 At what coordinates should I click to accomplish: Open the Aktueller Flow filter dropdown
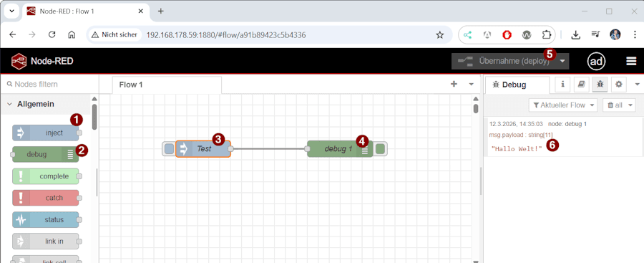click(562, 105)
